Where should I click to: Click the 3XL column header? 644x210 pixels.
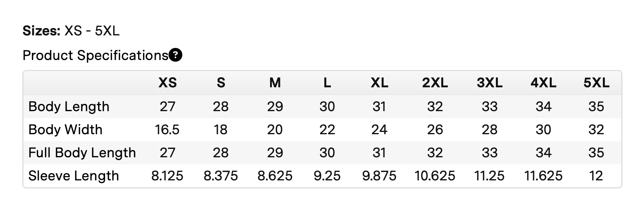[x=489, y=83]
